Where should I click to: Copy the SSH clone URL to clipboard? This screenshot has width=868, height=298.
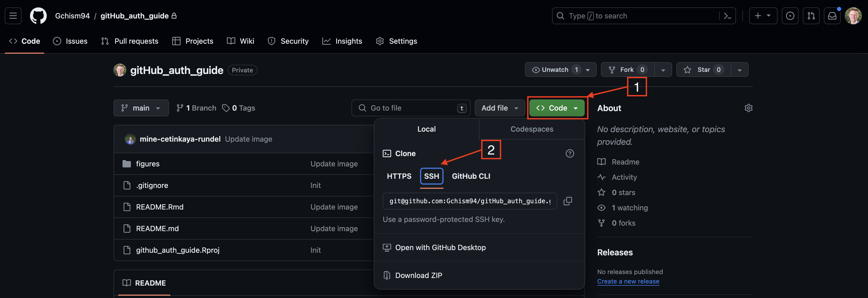pos(568,201)
